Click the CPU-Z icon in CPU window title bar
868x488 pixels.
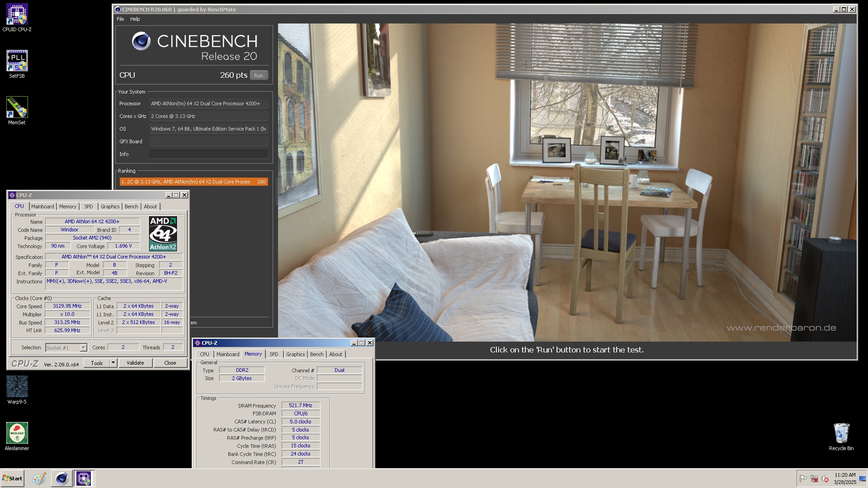pyautogui.click(x=12, y=195)
